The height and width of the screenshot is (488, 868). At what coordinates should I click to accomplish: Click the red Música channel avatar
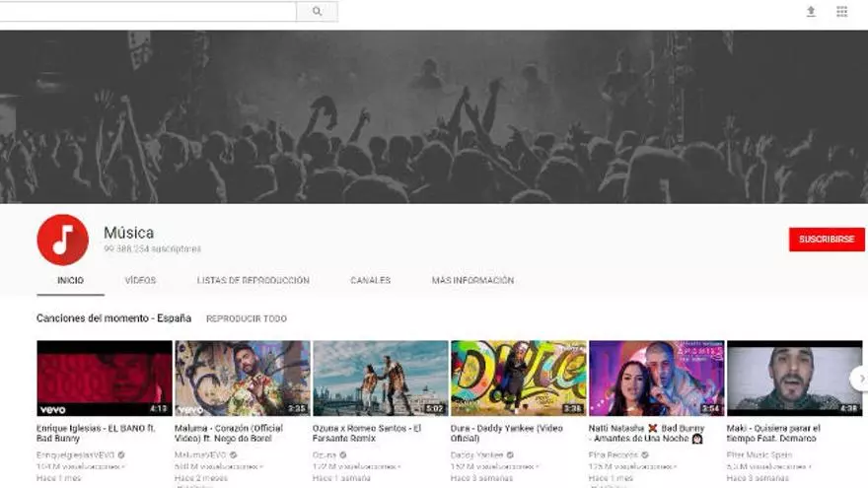[62, 240]
